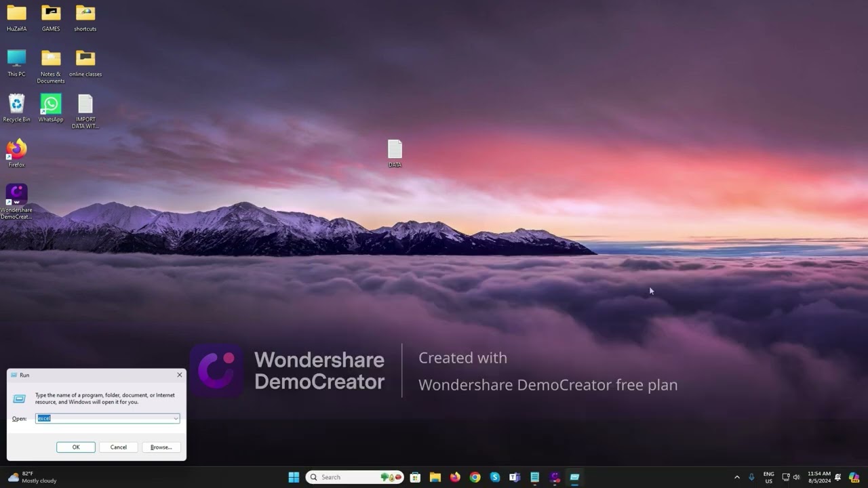868x488 pixels.
Task: Select the This PC desktop icon
Action: (x=16, y=63)
